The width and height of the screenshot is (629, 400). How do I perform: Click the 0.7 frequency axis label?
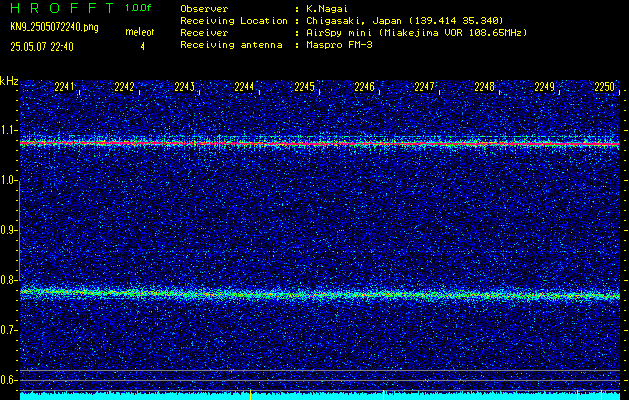[x=9, y=330]
